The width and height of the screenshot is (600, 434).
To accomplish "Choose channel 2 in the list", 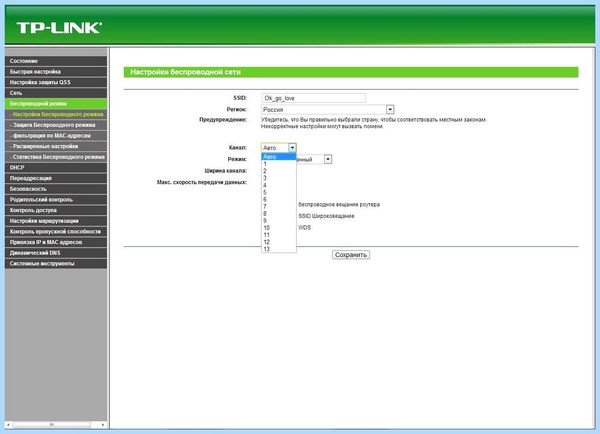I will [279, 171].
